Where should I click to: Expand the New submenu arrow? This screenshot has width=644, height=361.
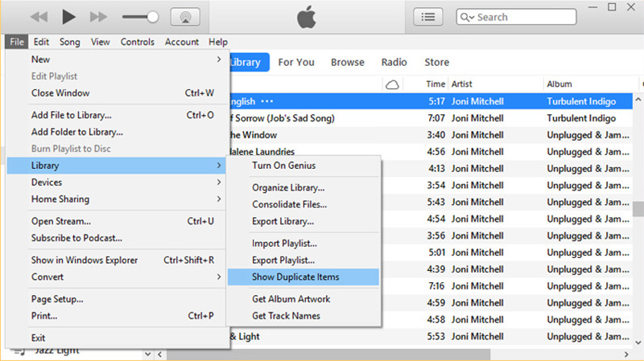pyautogui.click(x=219, y=59)
